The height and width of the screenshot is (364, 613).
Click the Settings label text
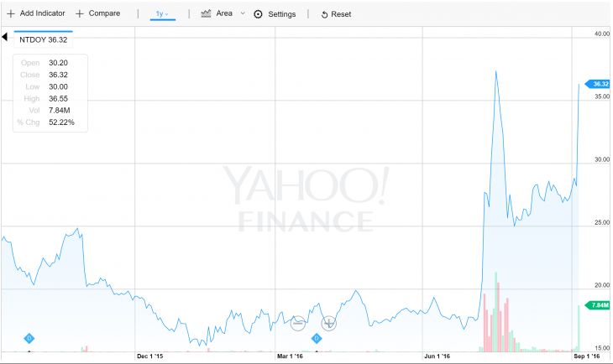point(282,14)
